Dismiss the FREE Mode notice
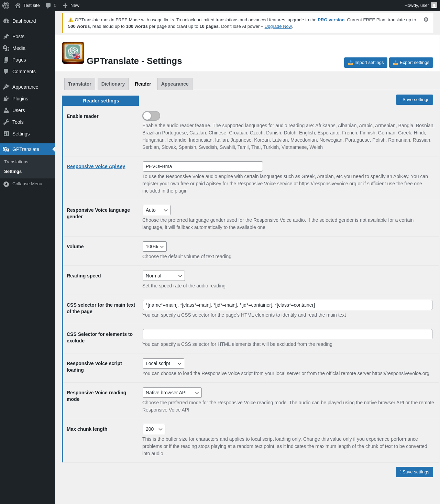 click(x=426, y=20)
